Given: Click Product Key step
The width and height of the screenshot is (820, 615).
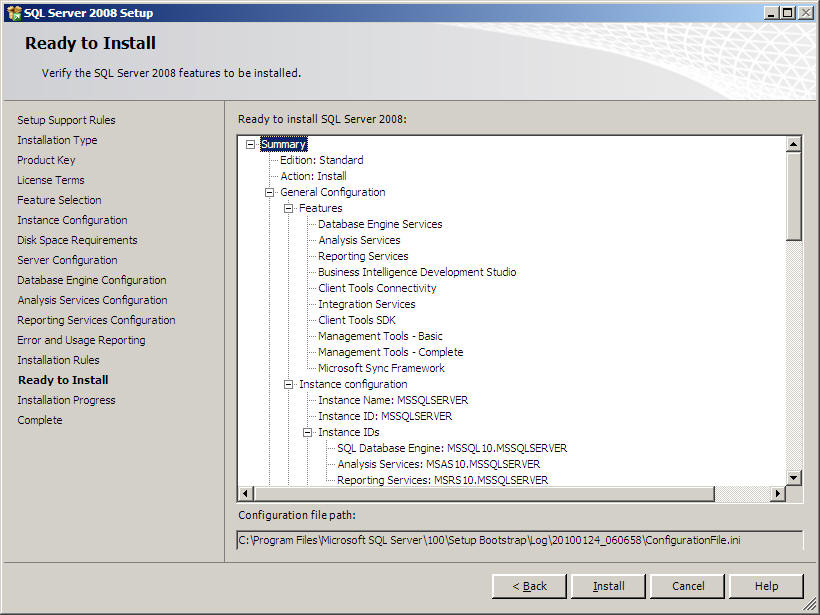Looking at the screenshot, I should point(46,160).
